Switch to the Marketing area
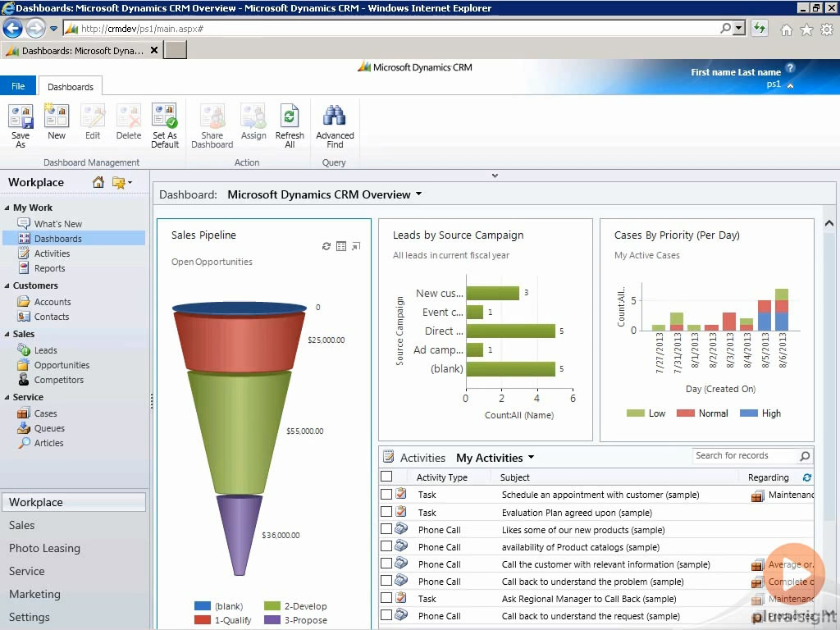840x630 pixels. [34, 595]
